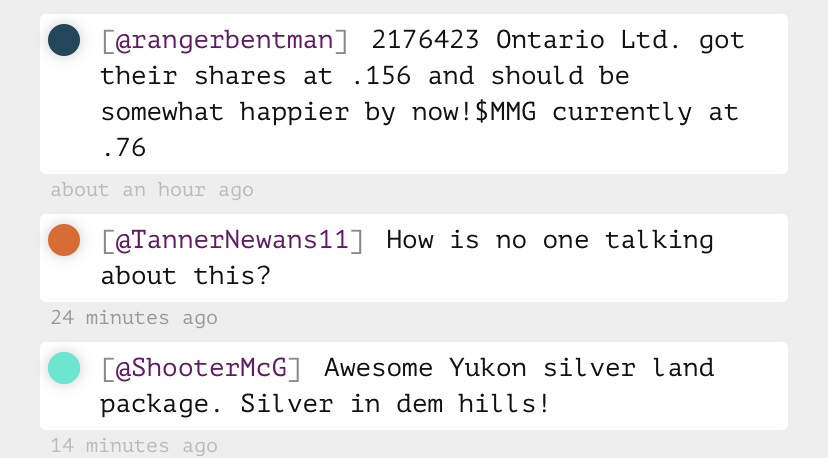This screenshot has height=458, width=828.
Task: Click the "about an hour ago" timestamp
Action: coord(152,189)
